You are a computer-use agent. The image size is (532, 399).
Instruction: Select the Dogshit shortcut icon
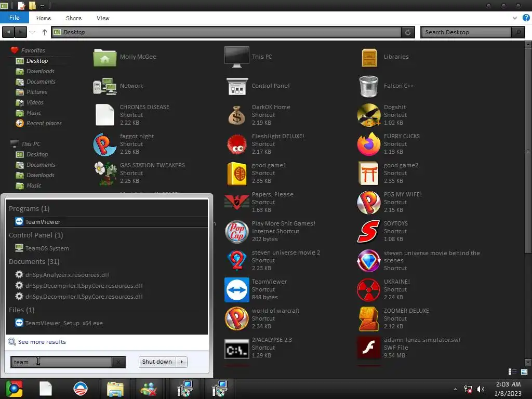pos(369,115)
